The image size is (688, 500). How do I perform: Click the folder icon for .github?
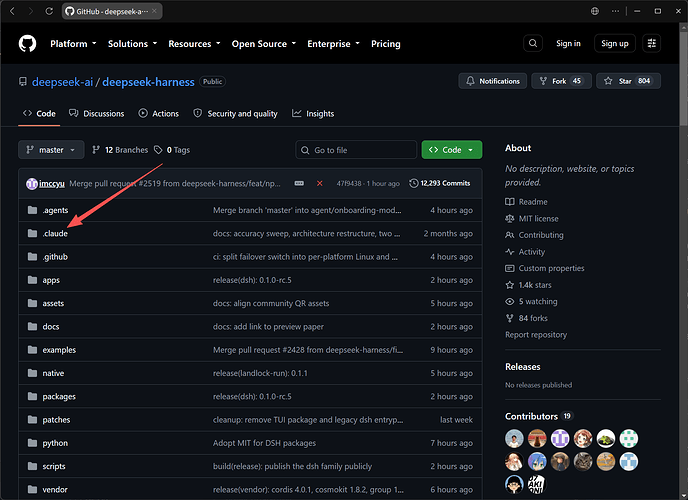(32, 257)
